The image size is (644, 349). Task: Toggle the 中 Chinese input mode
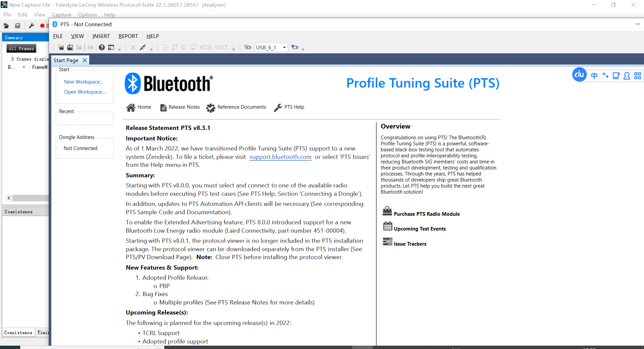594,76
